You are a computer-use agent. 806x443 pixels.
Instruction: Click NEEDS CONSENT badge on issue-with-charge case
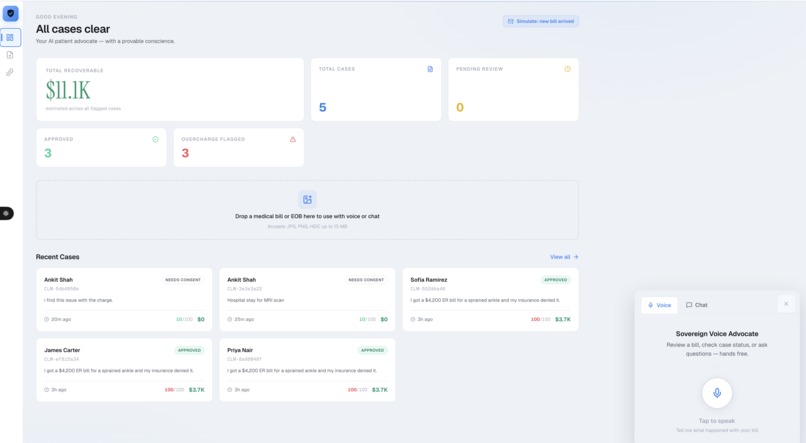click(183, 280)
